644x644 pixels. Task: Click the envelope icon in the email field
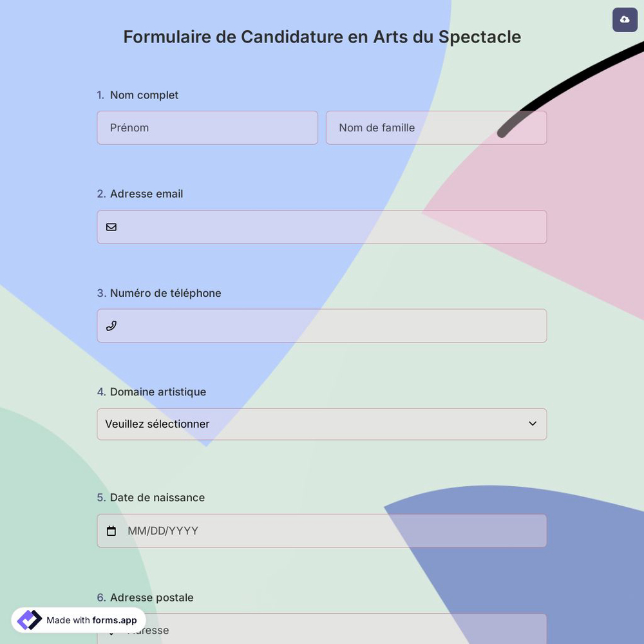point(111,227)
